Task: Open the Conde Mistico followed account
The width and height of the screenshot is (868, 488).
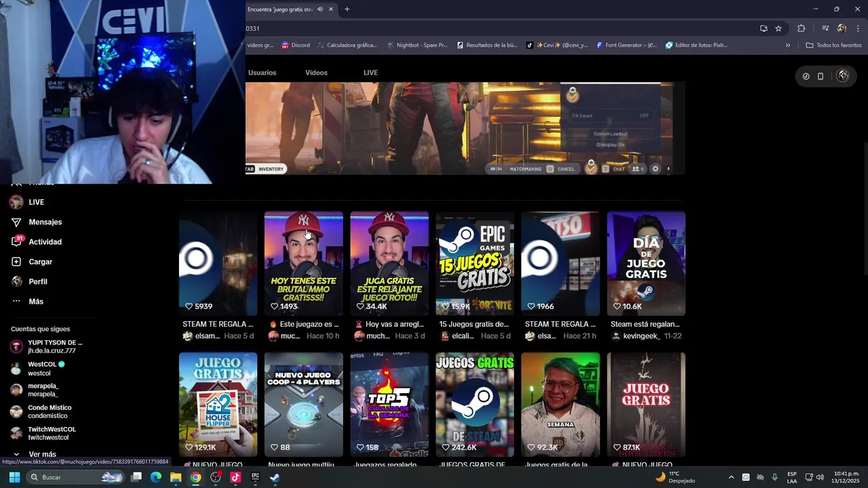Action: [x=41, y=411]
